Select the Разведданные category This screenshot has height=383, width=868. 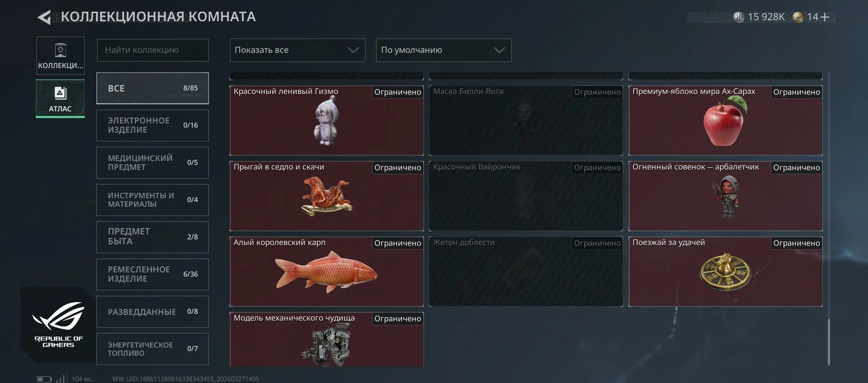click(152, 312)
